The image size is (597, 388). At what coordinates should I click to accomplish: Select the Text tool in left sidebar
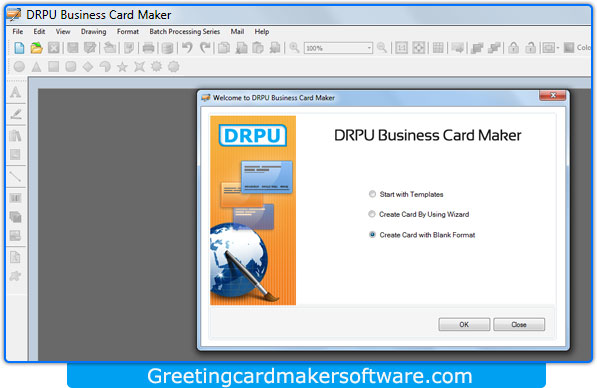tap(16, 92)
